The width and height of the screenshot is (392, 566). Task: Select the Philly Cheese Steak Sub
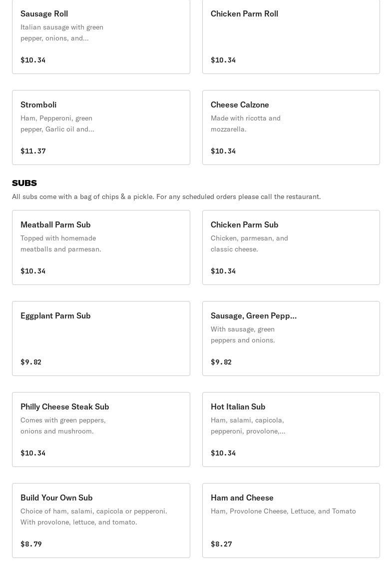(101, 429)
